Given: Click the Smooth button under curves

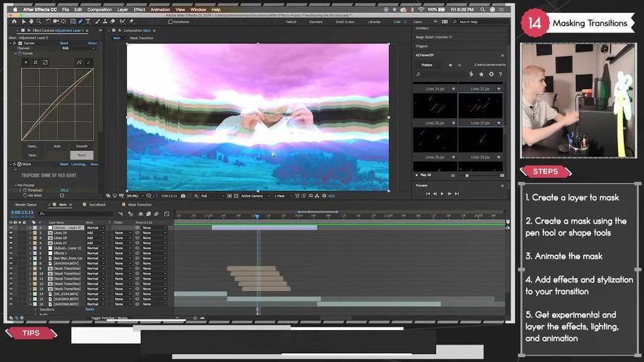Looking at the screenshot, I should point(81,146).
